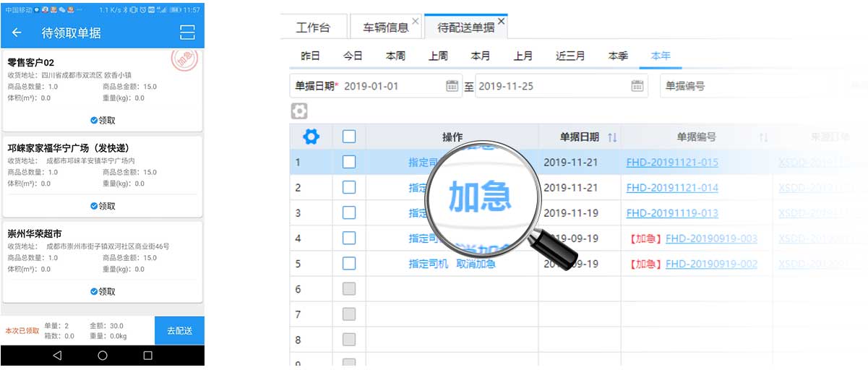
Task: Sort by 单据编号 column arrows
Action: tap(764, 137)
